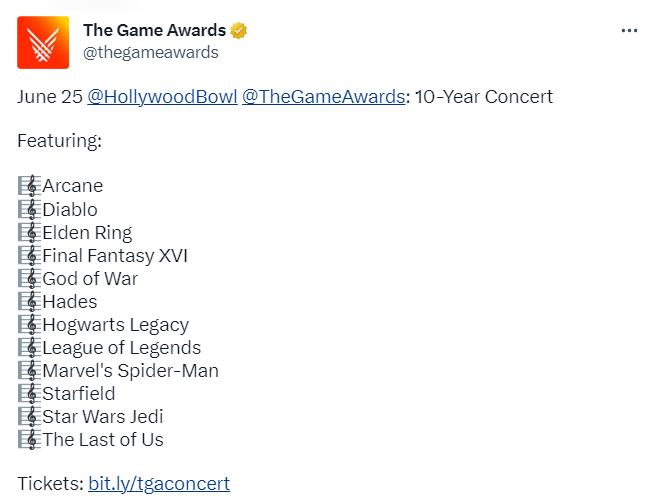
Task: Click the music score emoji beside Arcane
Action: coord(29,186)
